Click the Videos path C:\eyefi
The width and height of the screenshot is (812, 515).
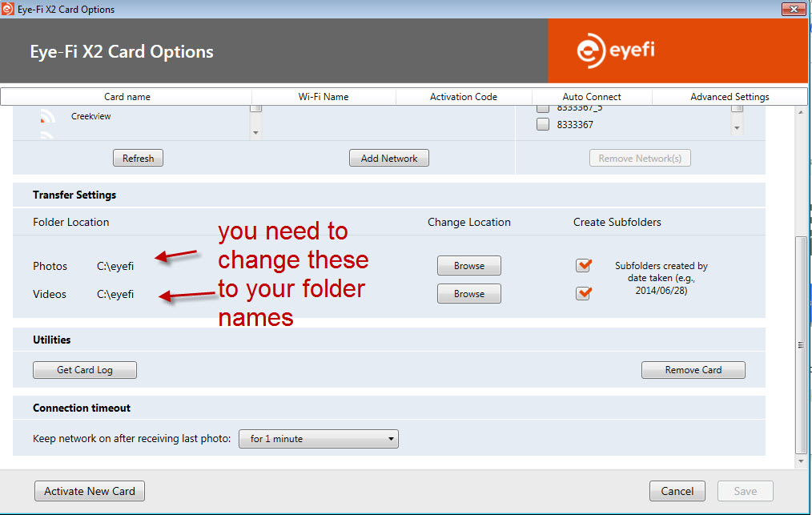point(115,294)
